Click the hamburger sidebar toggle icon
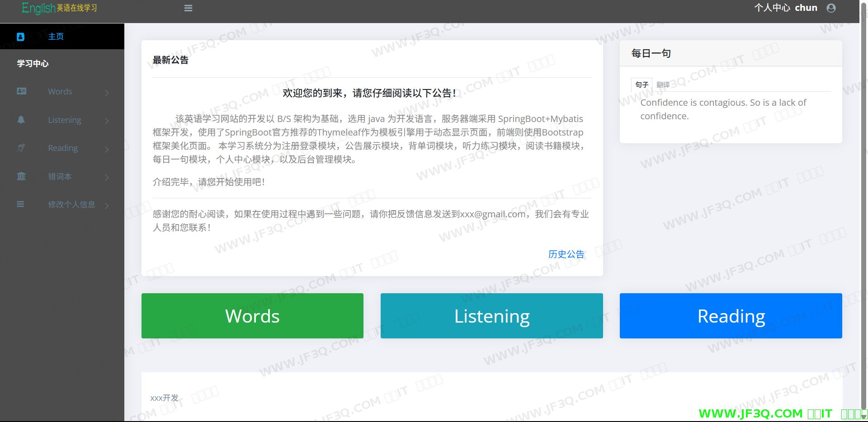Screen dimensions: 868x422 [x=189, y=8]
